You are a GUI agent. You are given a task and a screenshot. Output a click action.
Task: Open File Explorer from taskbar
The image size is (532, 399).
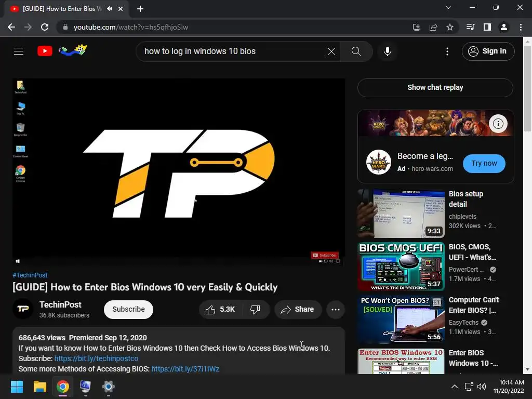[39, 387]
